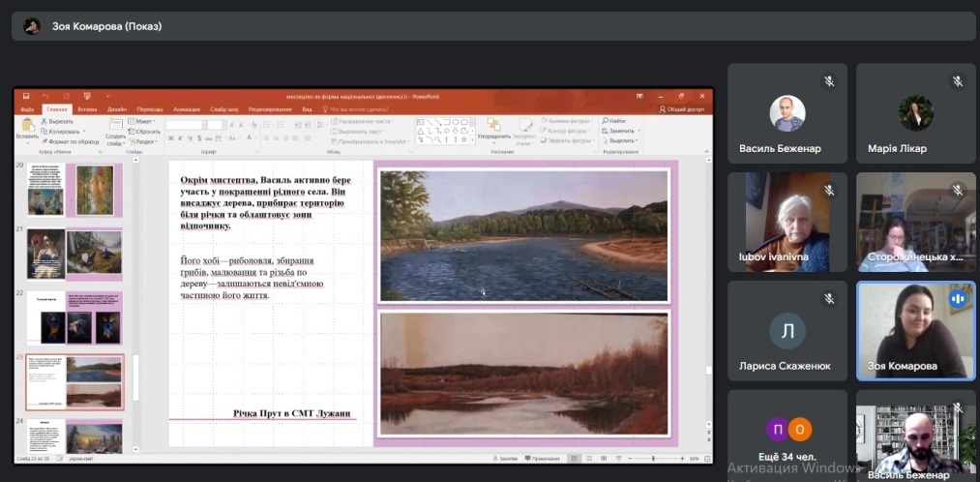The image size is (980, 482).
Task: Click Формат по образцу painter
Action: point(70,141)
